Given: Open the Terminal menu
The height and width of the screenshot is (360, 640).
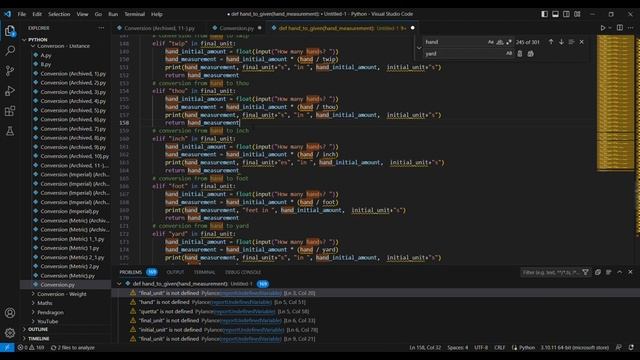Looking at the screenshot, I should click(x=135, y=14).
